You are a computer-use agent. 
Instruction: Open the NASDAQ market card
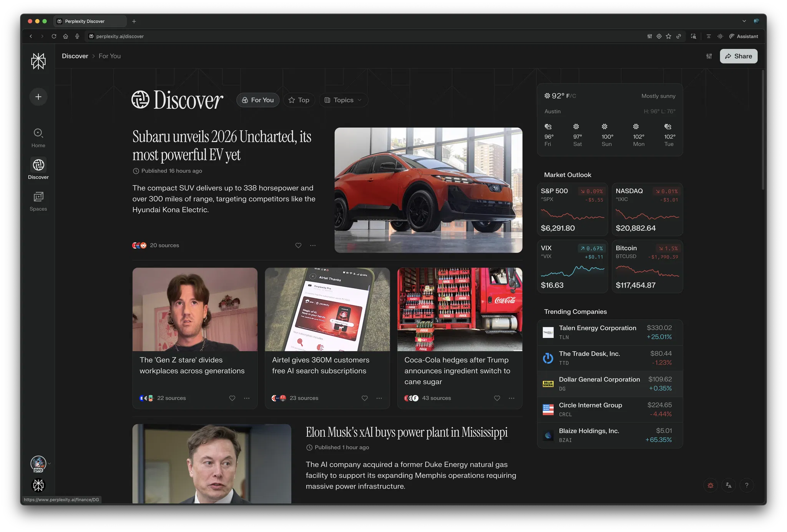(x=647, y=209)
